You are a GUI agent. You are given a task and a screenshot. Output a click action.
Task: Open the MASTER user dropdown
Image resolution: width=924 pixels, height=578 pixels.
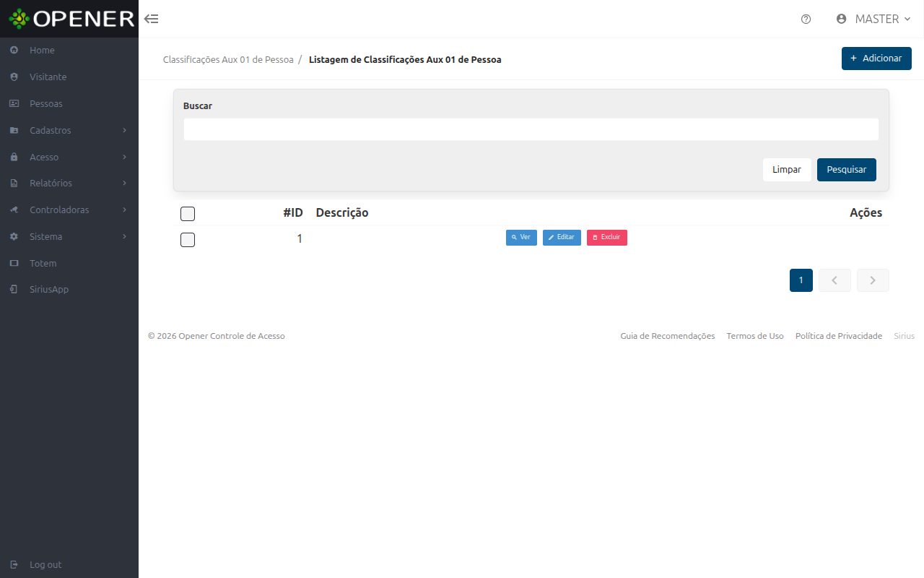(873, 19)
